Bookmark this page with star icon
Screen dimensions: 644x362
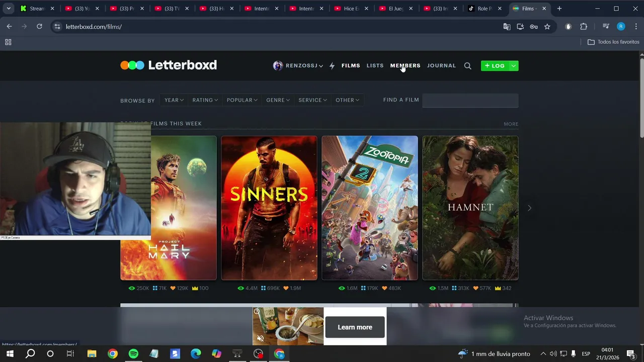click(x=547, y=27)
